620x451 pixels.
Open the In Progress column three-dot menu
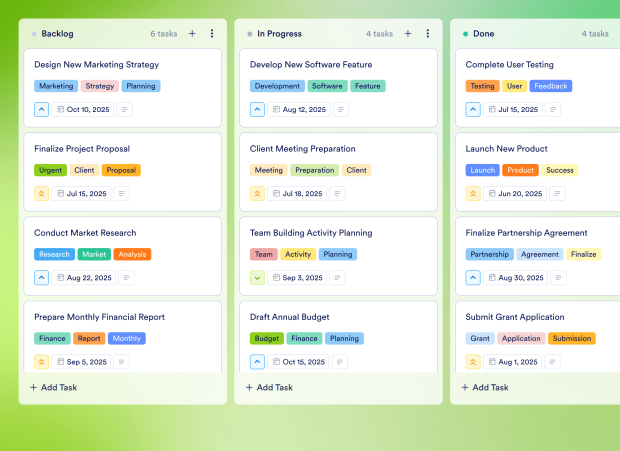pos(428,34)
